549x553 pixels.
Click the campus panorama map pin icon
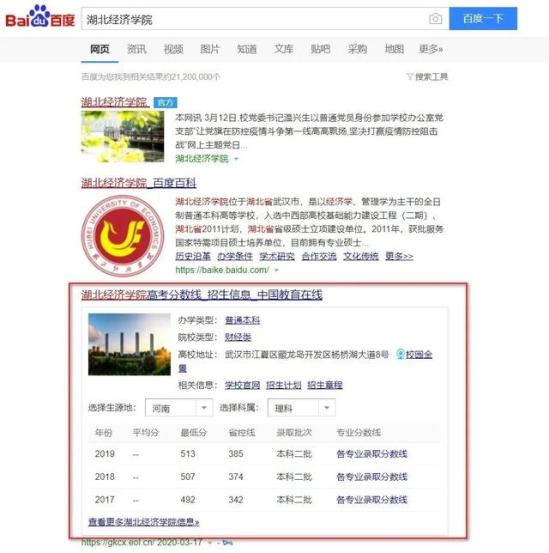click(x=400, y=353)
